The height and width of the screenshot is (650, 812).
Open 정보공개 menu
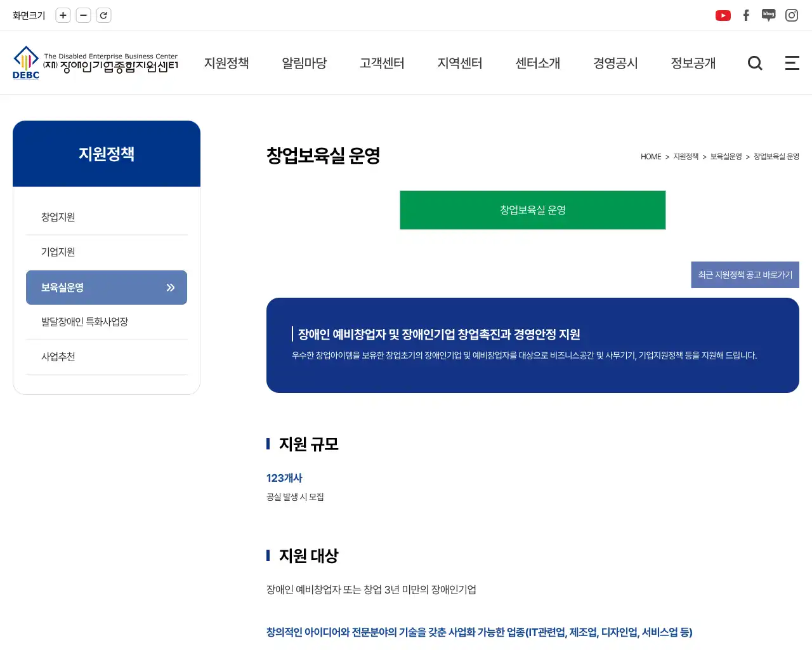pos(693,63)
